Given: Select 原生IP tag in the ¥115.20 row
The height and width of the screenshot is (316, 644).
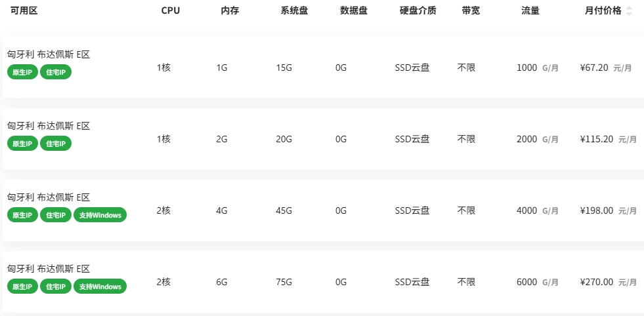Looking at the screenshot, I should pos(22,144).
